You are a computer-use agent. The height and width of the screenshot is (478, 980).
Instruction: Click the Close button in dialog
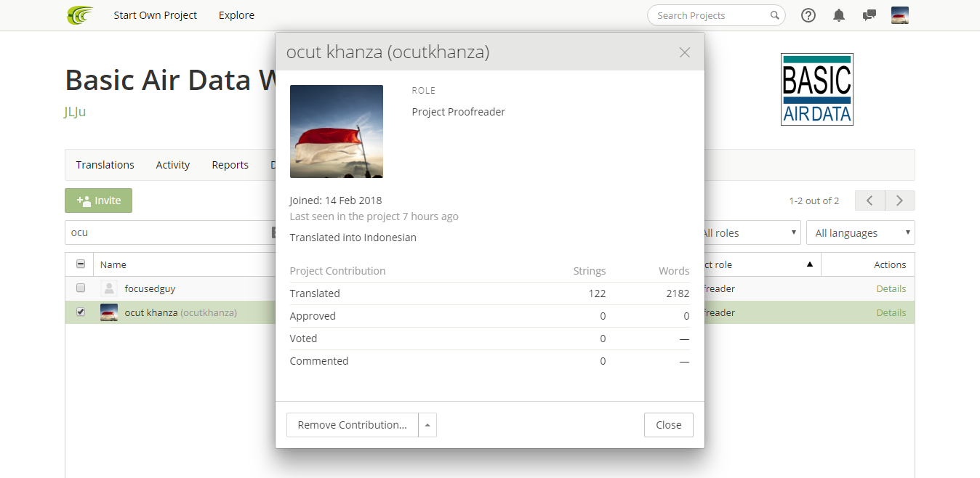tap(669, 425)
